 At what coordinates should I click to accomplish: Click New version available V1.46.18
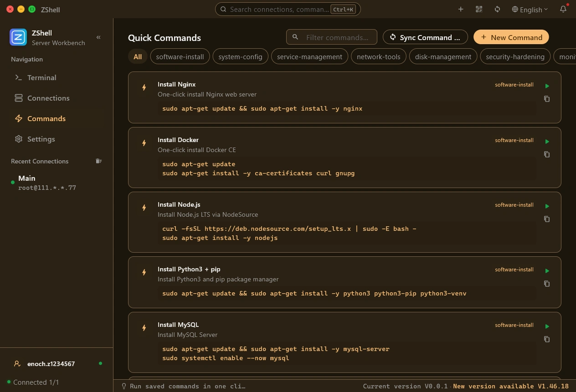coord(511,386)
